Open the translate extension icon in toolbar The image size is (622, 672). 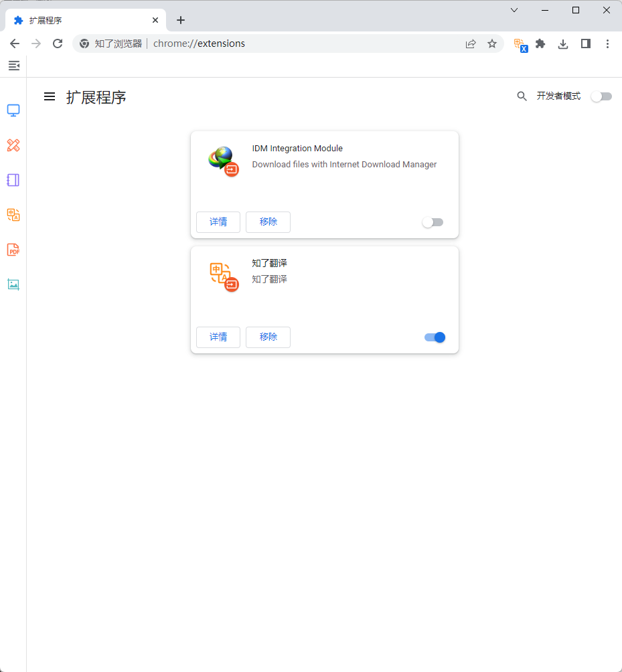point(520,45)
